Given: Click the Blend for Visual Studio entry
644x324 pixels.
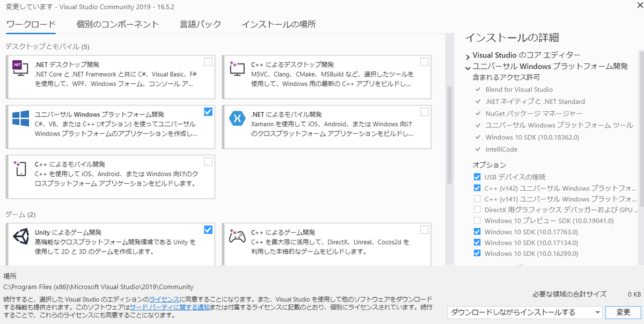Looking at the screenshot, I should point(519,90).
